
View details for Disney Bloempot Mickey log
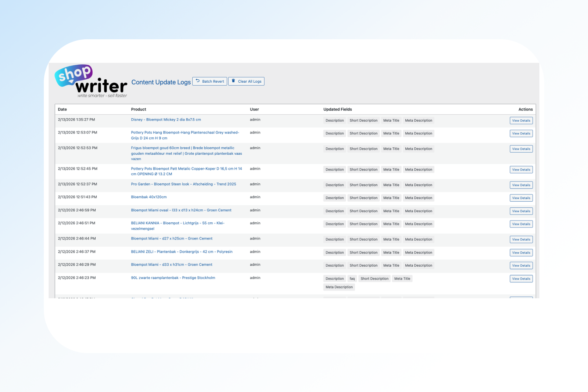(x=521, y=121)
